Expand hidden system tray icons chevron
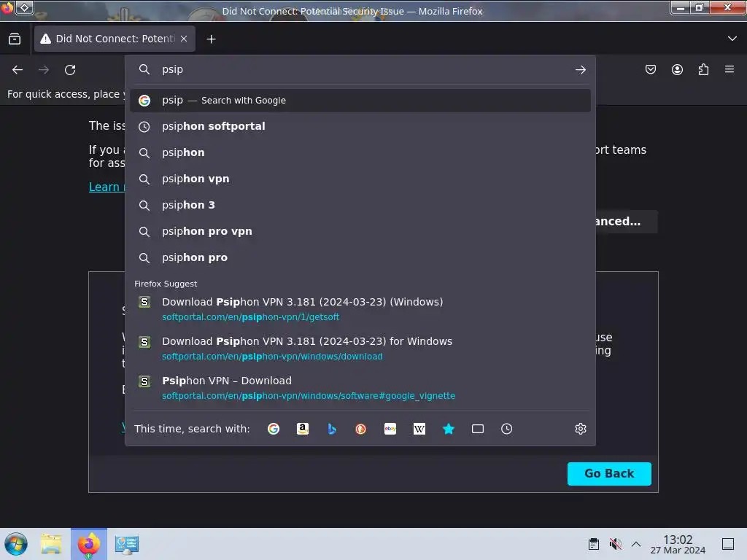Screen dimensions: 747x560 (636, 544)
